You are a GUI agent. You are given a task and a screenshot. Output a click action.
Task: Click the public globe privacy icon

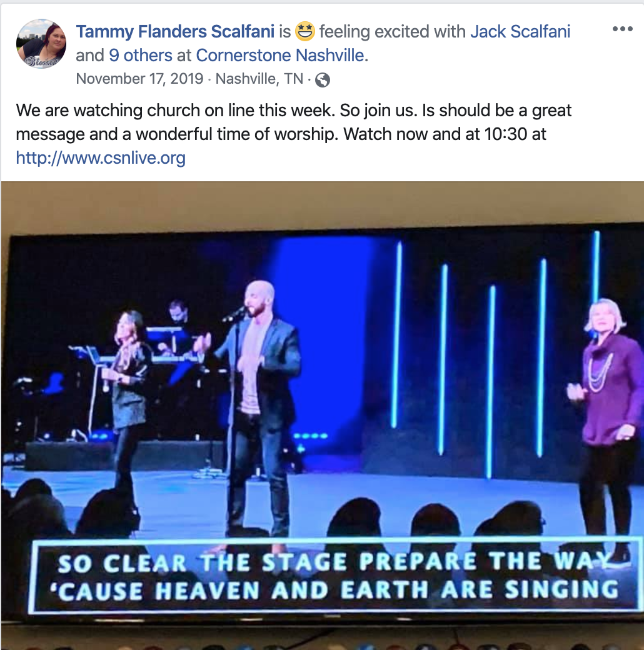[323, 79]
